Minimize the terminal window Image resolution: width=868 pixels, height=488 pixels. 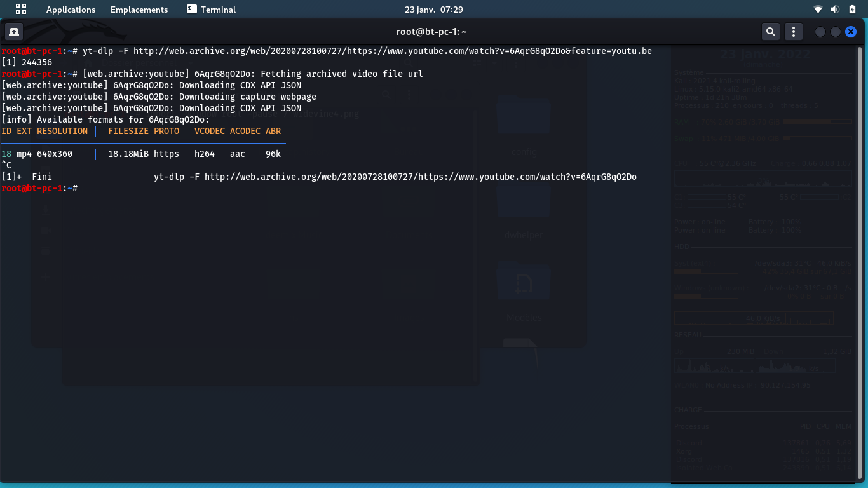pyautogui.click(x=820, y=32)
